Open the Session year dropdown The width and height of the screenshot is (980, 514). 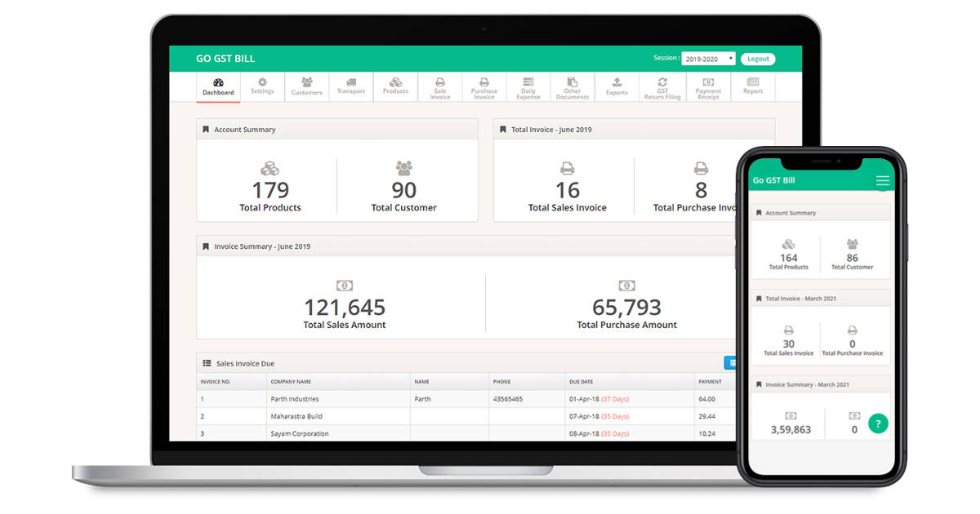pyautogui.click(x=708, y=58)
